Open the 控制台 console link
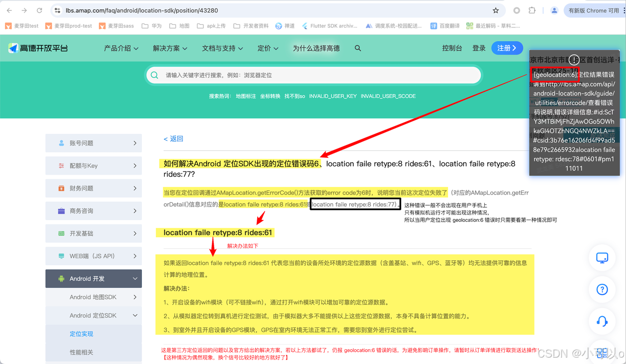The width and height of the screenshot is (626, 364). coord(452,48)
